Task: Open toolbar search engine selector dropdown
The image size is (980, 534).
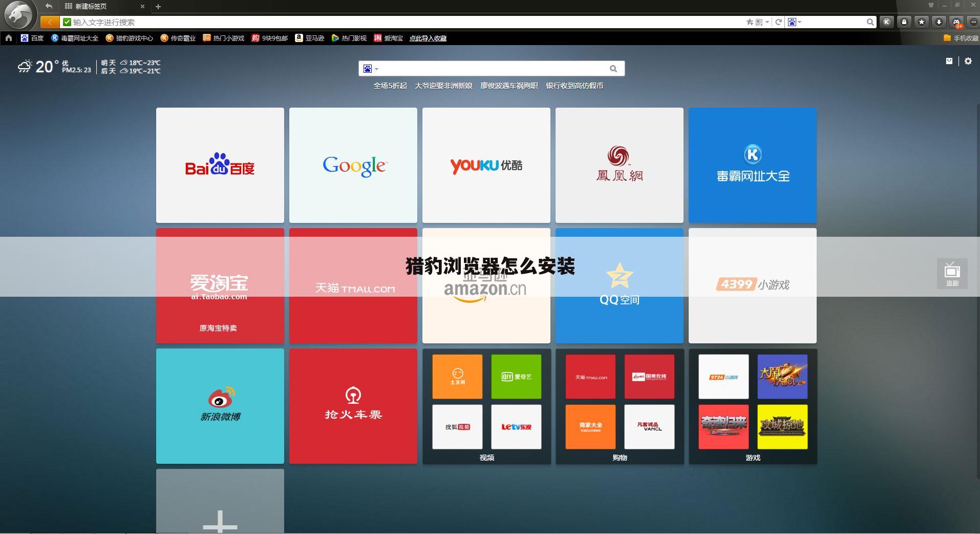Action: tap(795, 22)
